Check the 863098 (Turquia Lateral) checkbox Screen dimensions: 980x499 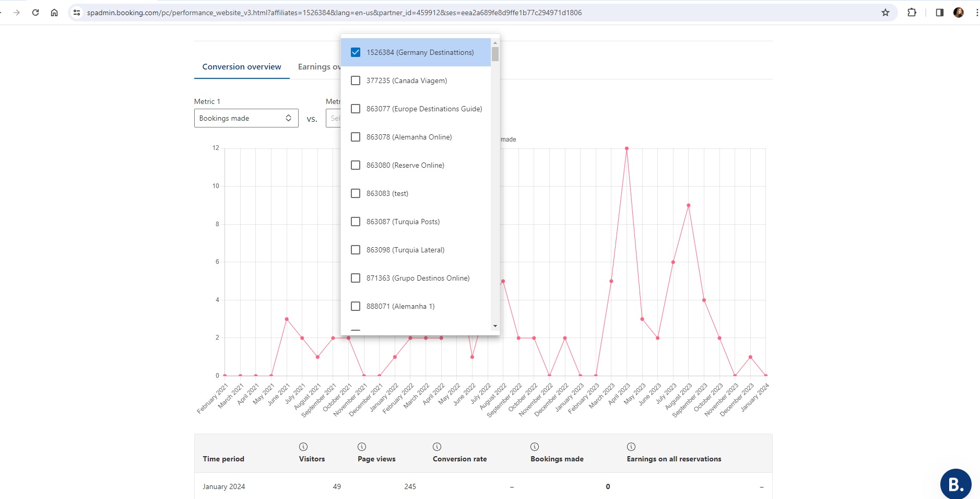tap(356, 250)
